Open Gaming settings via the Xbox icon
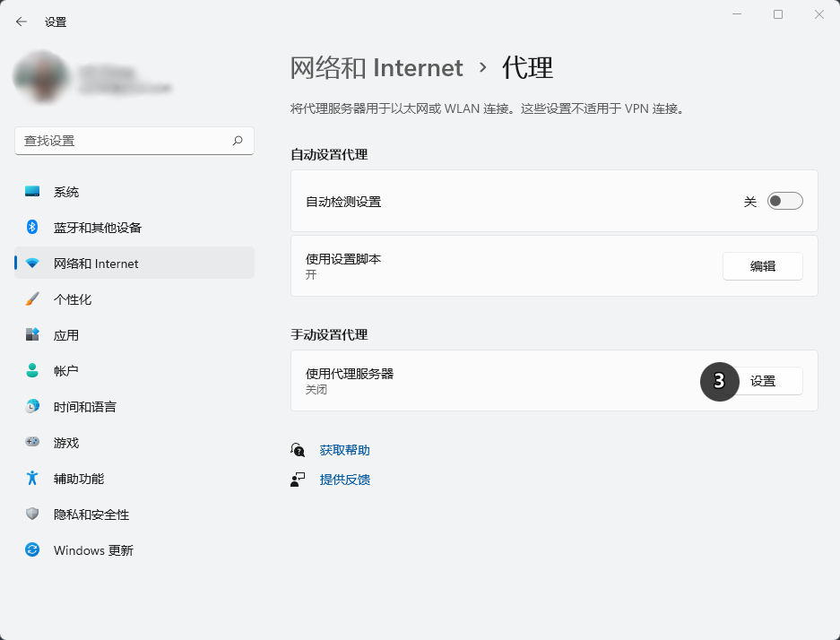Screen dimensions: 840x640 coord(31,442)
